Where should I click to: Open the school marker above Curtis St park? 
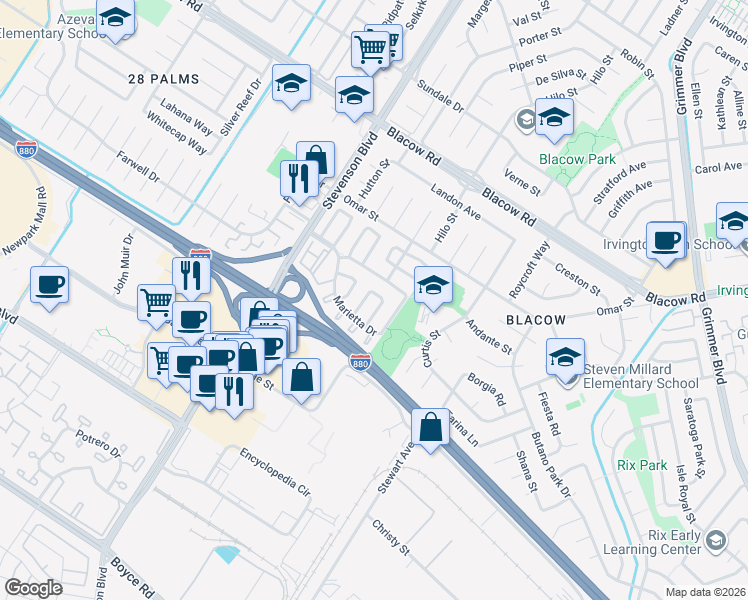pos(433,286)
